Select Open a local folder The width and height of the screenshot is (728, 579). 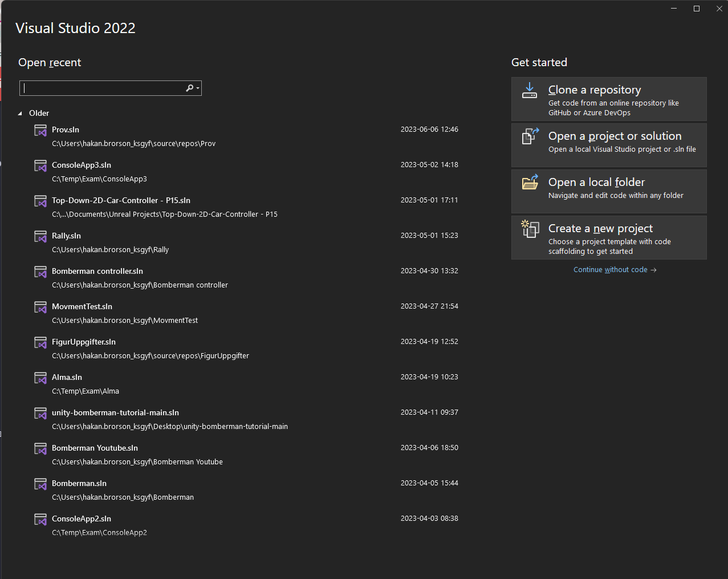(x=609, y=192)
